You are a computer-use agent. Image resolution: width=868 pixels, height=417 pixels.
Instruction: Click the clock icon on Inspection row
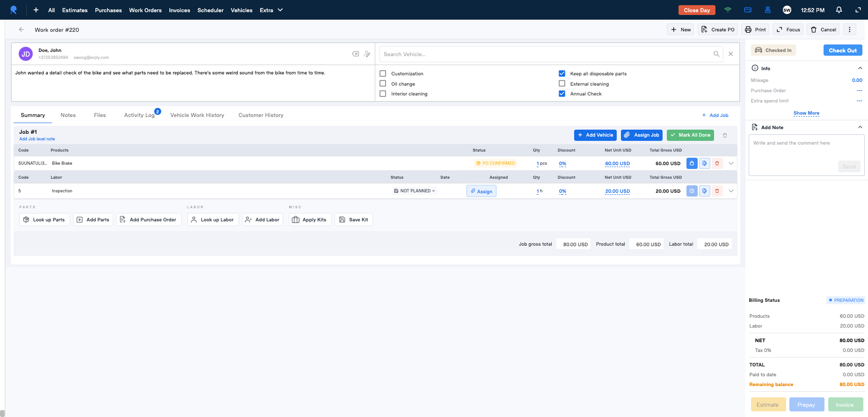692,191
